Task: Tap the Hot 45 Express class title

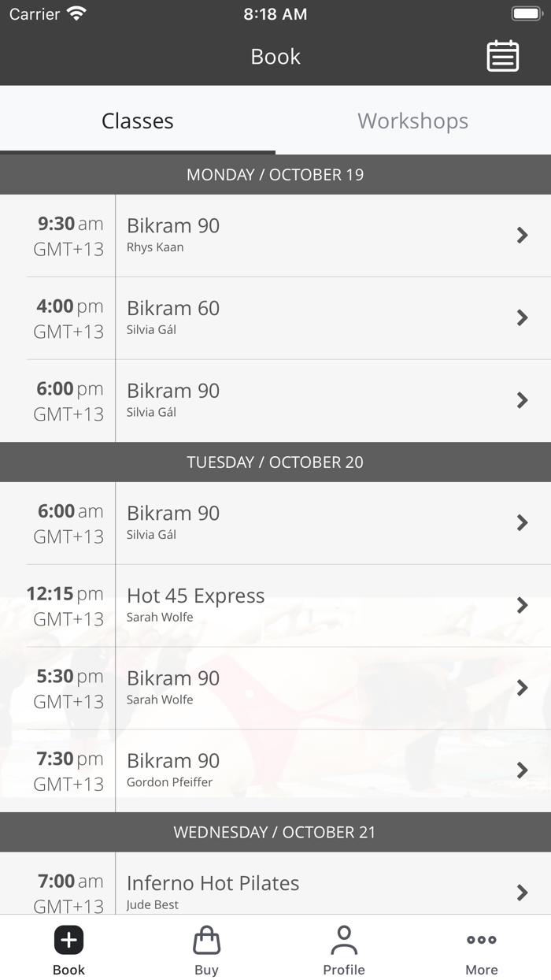Action: point(196,596)
